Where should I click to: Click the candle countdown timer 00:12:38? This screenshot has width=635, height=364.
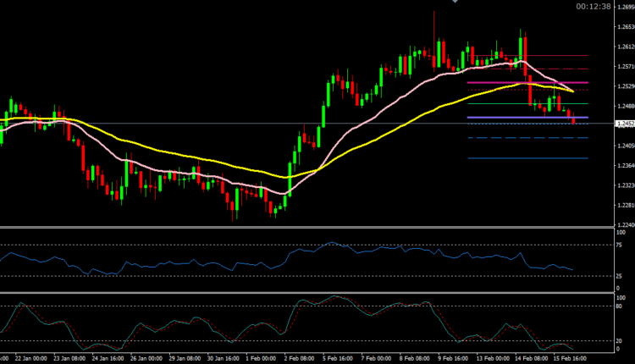click(593, 7)
